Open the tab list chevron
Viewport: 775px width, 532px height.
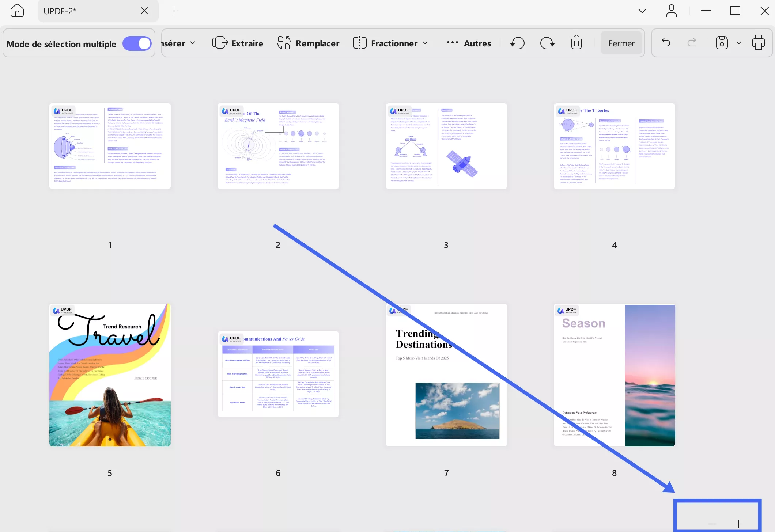pos(642,11)
